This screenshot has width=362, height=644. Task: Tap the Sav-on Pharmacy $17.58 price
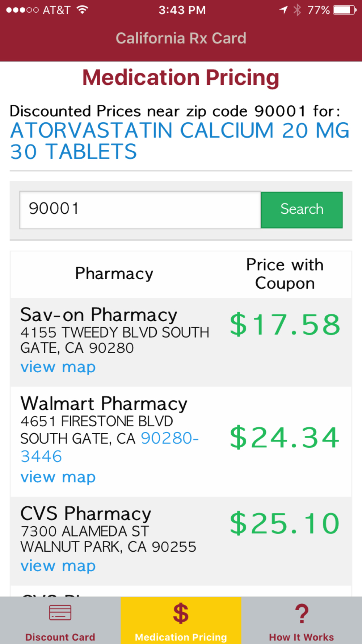pyautogui.click(x=285, y=324)
